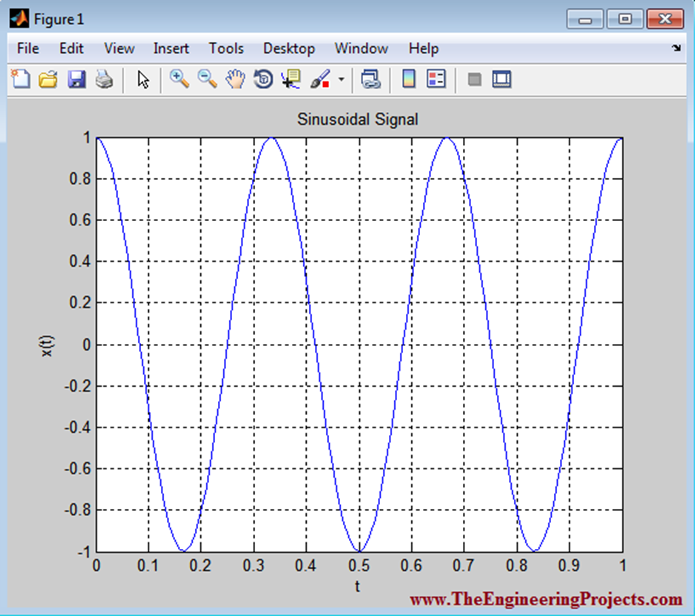Viewport: 695px width, 616px height.
Task: Insert a legend into the plot
Action: (436, 79)
